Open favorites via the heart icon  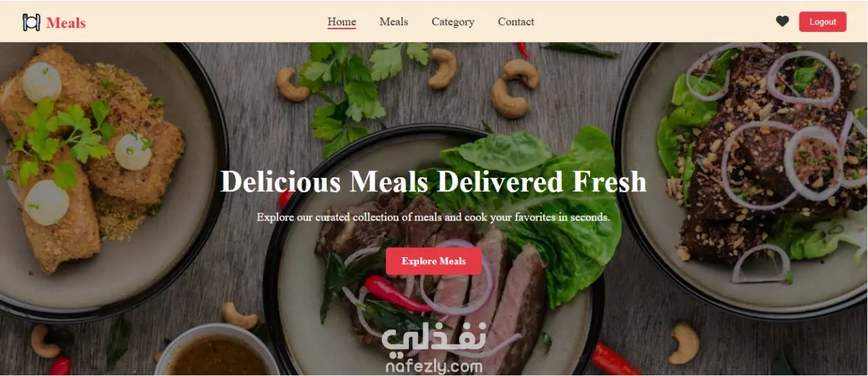coord(783,22)
